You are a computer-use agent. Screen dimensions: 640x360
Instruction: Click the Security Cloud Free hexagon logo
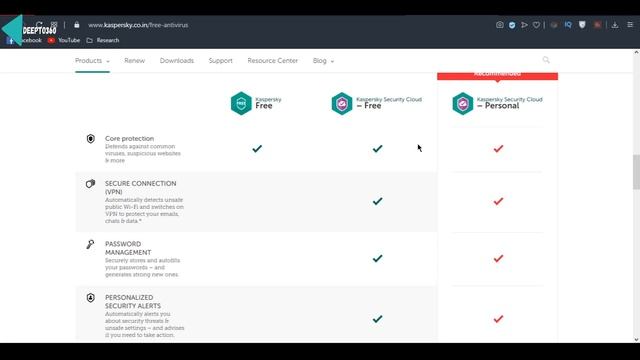click(x=342, y=103)
